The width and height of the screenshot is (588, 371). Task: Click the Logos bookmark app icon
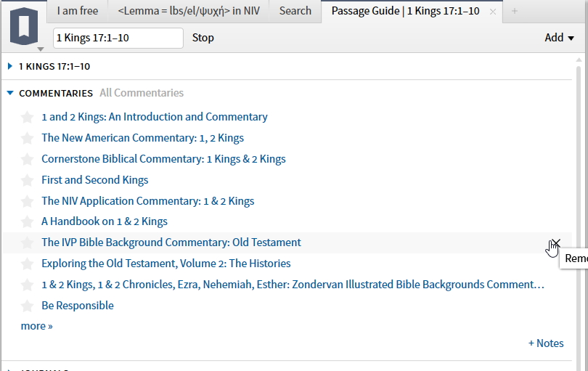(x=25, y=26)
